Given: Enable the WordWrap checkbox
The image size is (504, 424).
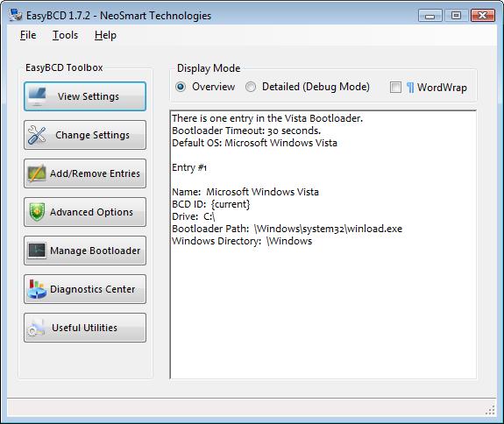Looking at the screenshot, I should click(395, 87).
